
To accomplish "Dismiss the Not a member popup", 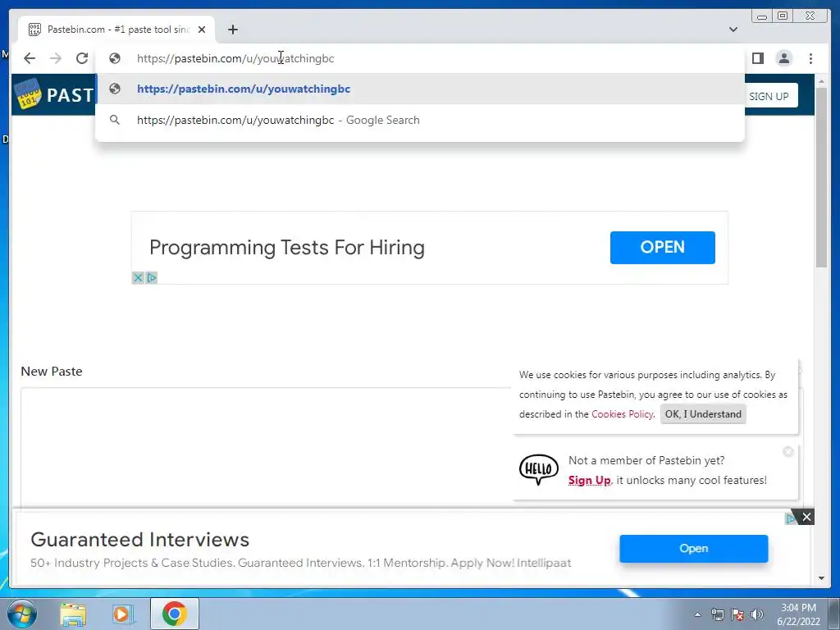I will coord(788,452).
